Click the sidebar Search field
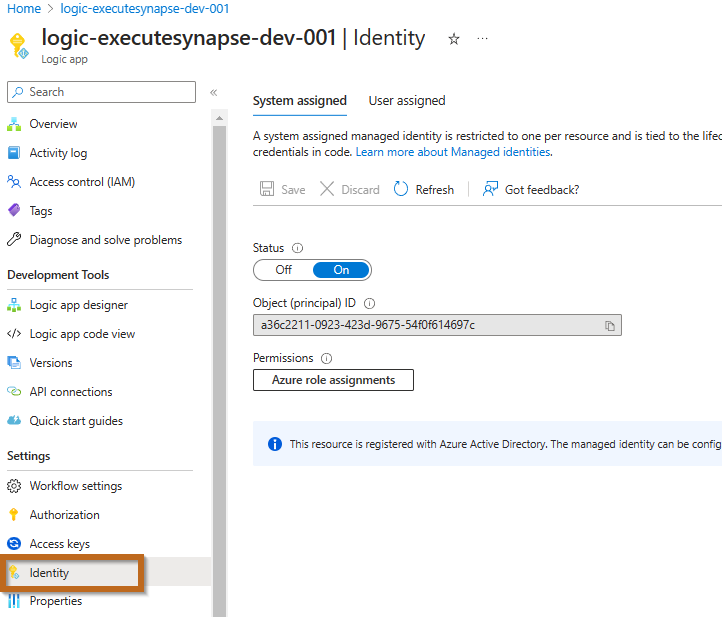722x617 pixels. [101, 92]
